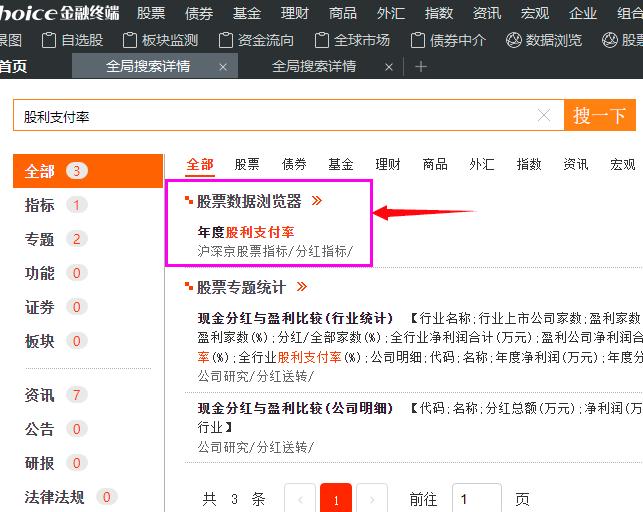Filter results by 宏观 tab

tap(622, 164)
